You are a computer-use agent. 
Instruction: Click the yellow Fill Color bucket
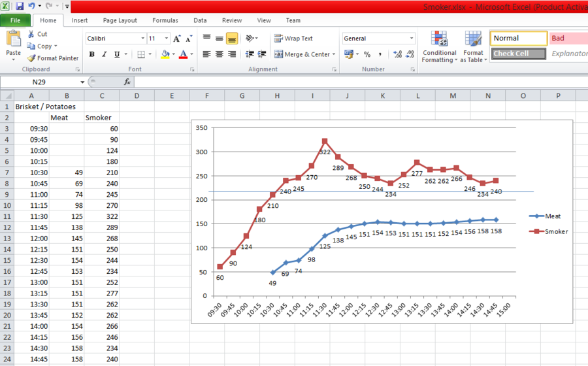[165, 54]
